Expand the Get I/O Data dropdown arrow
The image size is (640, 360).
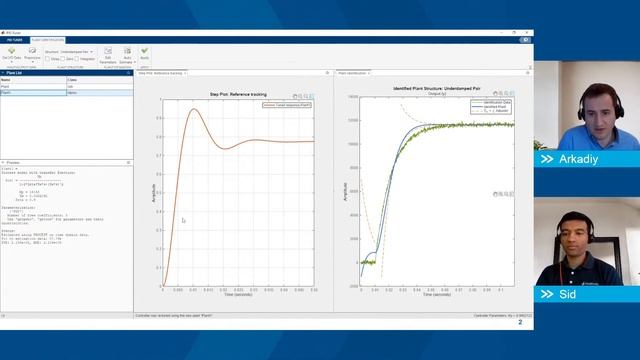pos(11,62)
